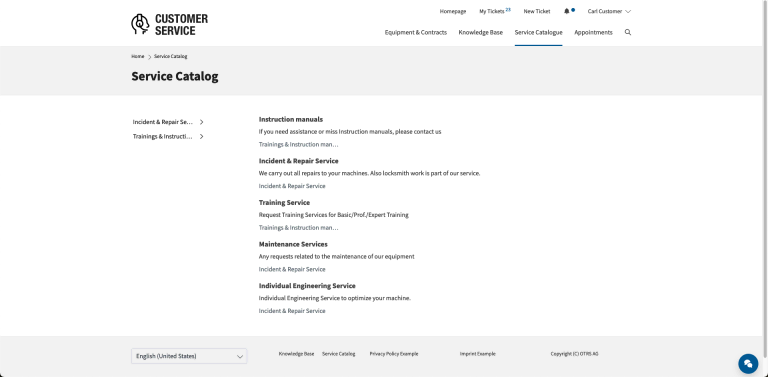Click the Service Catalog breadcrumb
Screen dimensions: 768x377
point(170,56)
